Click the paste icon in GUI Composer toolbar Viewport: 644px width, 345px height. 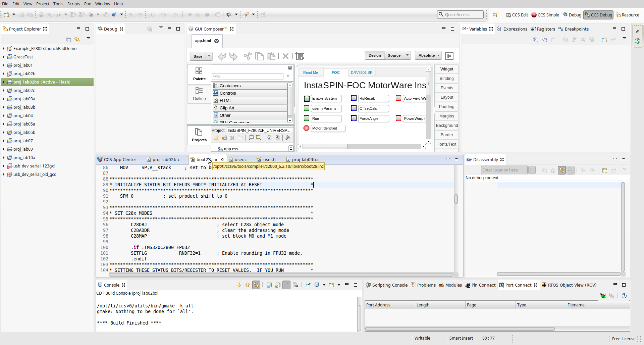(x=271, y=56)
